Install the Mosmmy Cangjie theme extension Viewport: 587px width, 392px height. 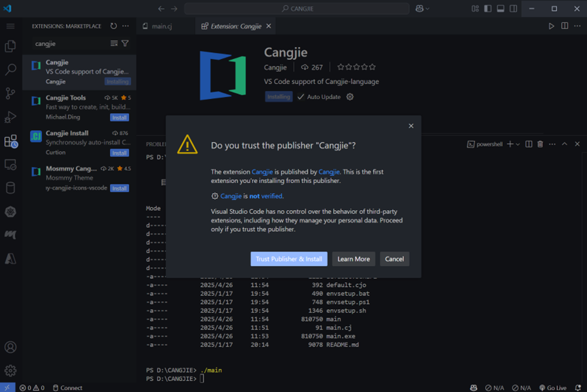click(x=119, y=188)
